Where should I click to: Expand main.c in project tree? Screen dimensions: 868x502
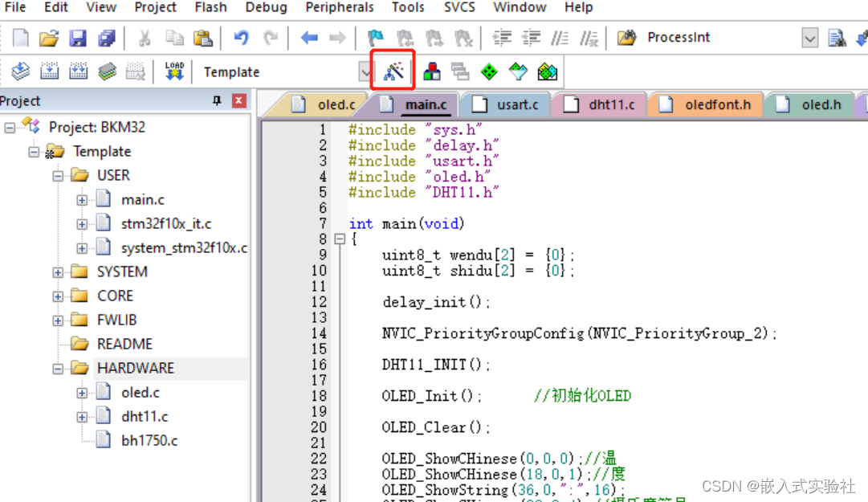(x=82, y=200)
